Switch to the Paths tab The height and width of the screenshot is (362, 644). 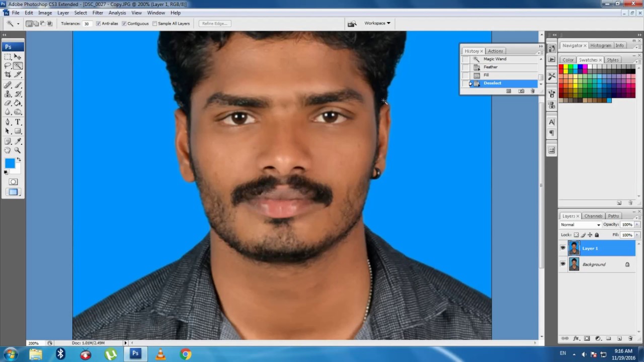[613, 216]
